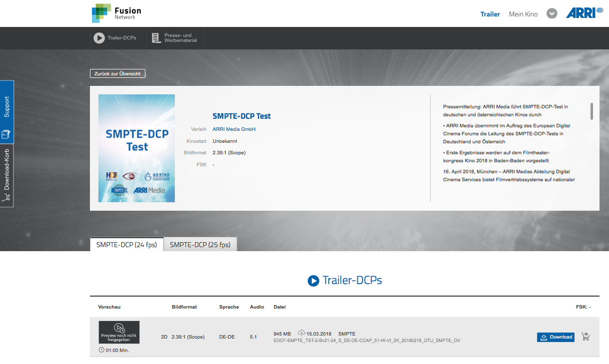
Task: Click the preview thumbnail of the trailer
Action: 119,332
